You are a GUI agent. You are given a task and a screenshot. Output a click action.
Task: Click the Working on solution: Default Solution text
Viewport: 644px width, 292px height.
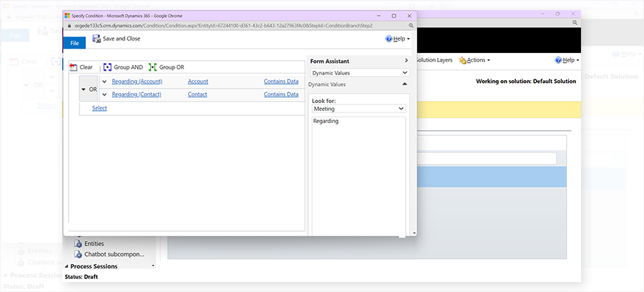(526, 82)
